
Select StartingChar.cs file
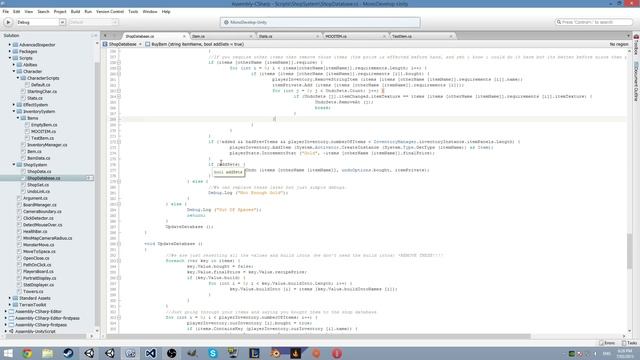[x=42, y=91]
